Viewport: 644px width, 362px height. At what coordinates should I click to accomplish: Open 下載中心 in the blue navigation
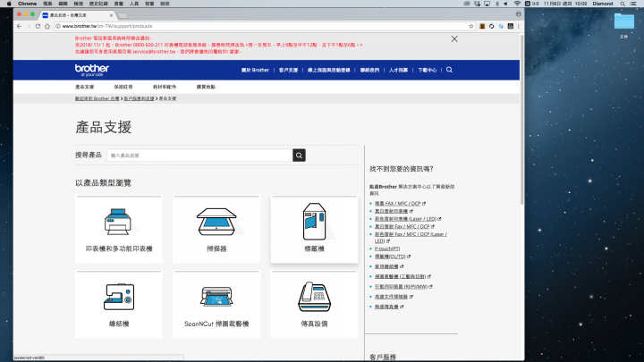[428, 71]
